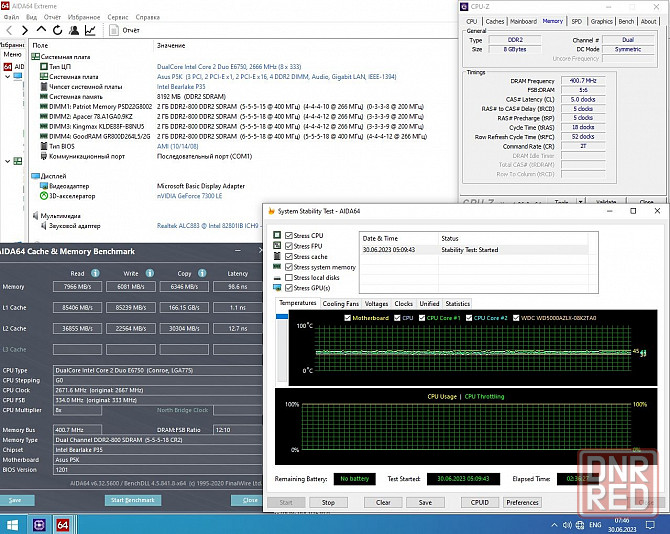This screenshot has width=670, height=534.
Task: Click Clear in stability test window
Action: pyautogui.click(x=383, y=502)
